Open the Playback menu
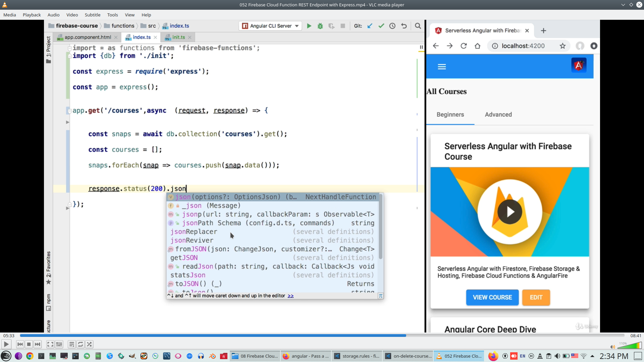 point(32,15)
